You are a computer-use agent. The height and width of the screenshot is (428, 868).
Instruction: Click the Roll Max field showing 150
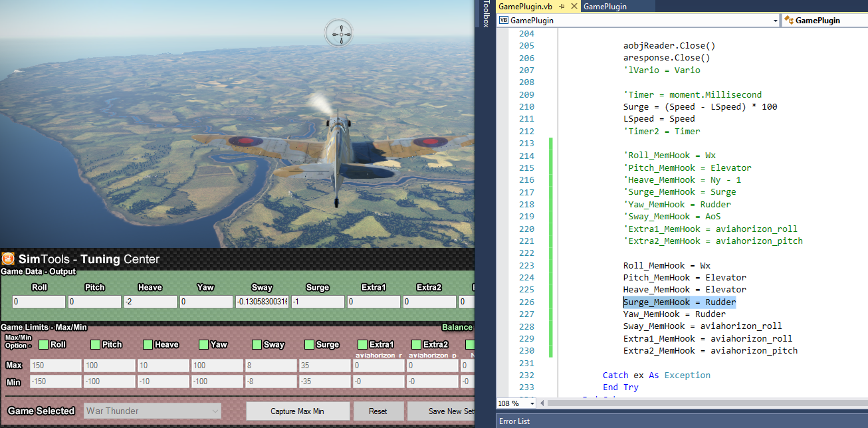[54, 366]
